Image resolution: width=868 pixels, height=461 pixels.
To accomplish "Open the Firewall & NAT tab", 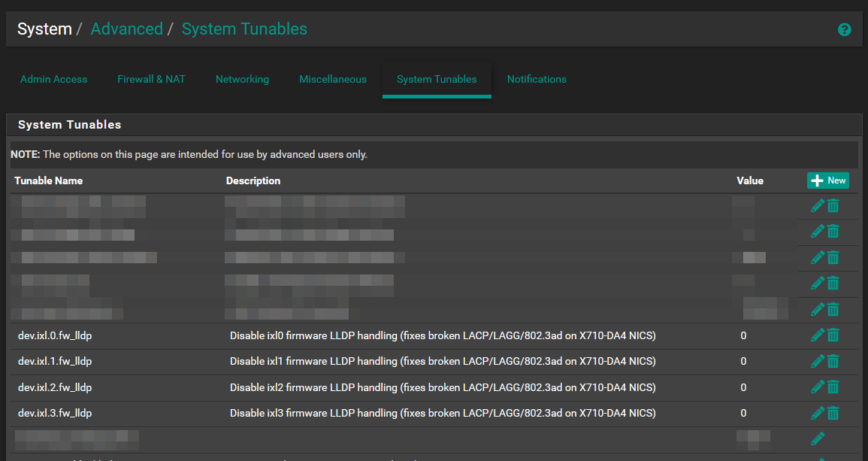I will [x=151, y=79].
